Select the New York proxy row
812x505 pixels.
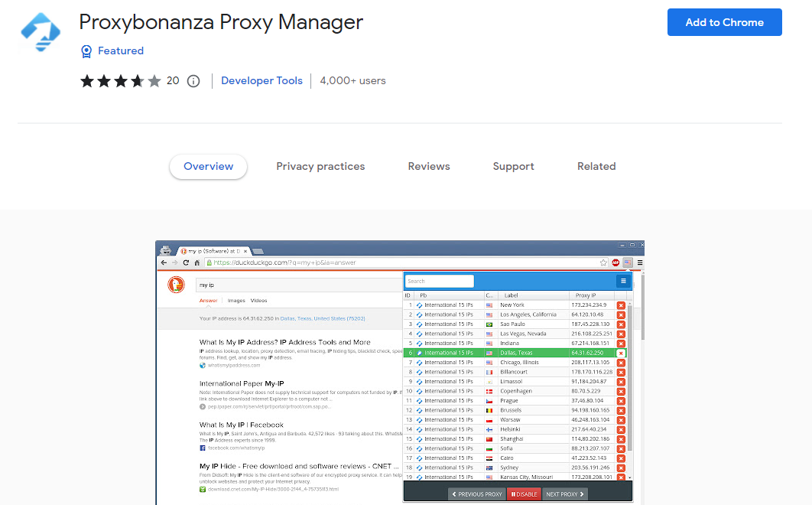coord(515,305)
